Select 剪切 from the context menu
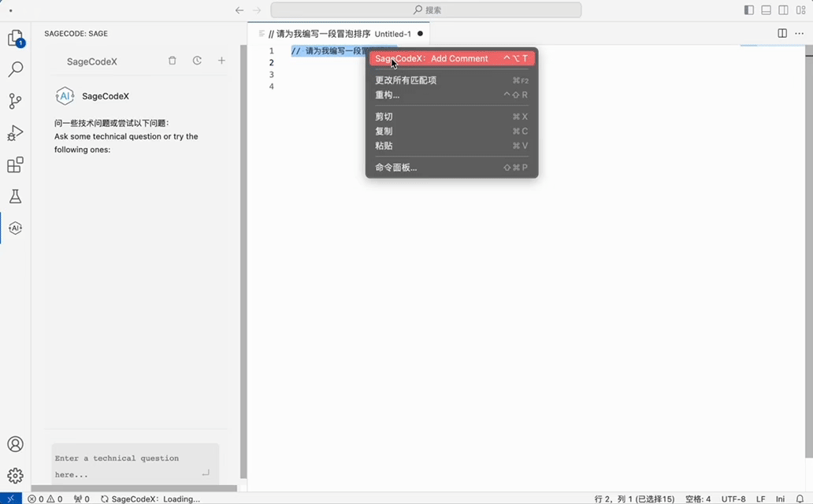This screenshot has width=813, height=504. tap(451, 117)
